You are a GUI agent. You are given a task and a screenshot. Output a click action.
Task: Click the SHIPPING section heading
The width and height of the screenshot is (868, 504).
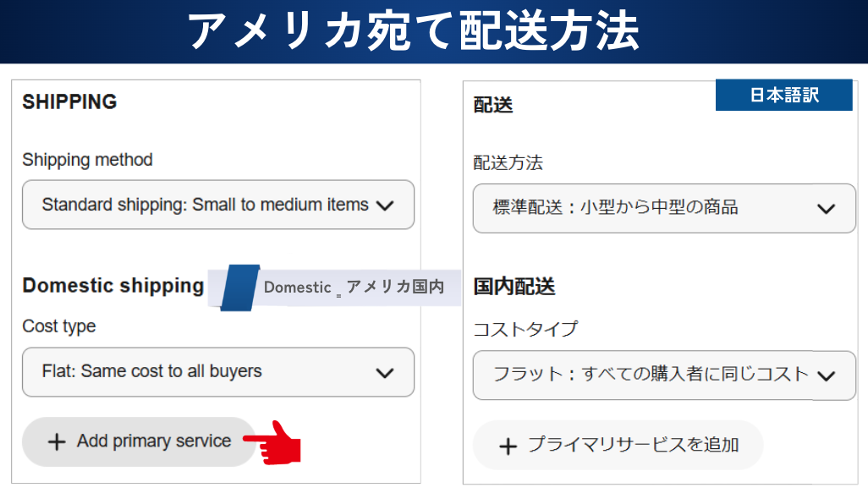(69, 102)
